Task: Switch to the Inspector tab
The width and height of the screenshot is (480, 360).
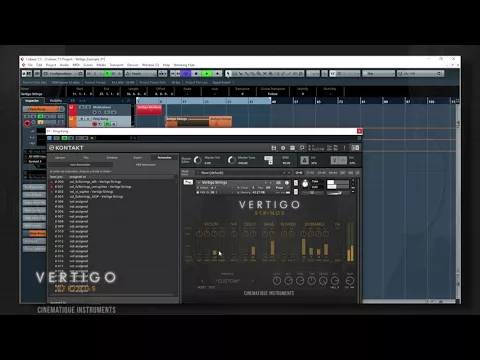Action: (32, 101)
